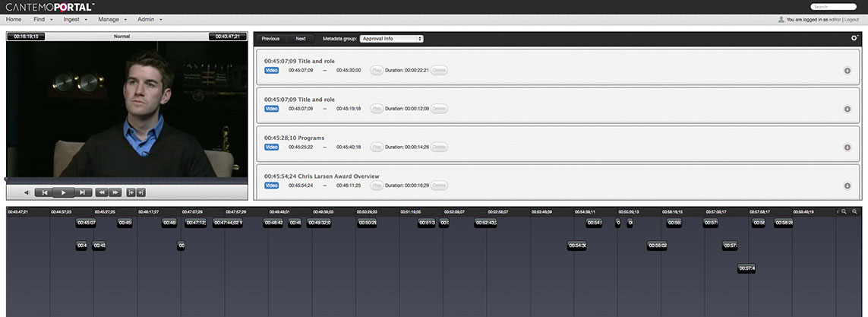This screenshot has width=868, height=317.
Task: Click the Next button in metadata panel
Action: point(301,39)
